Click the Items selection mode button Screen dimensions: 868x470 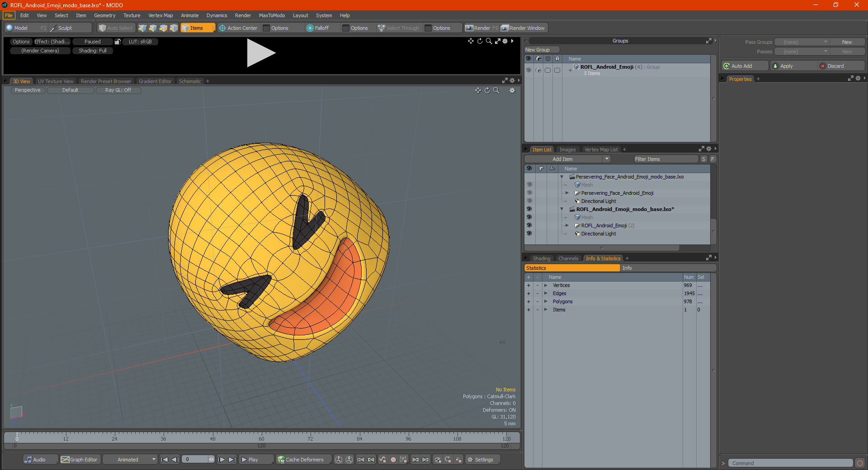[x=198, y=28]
